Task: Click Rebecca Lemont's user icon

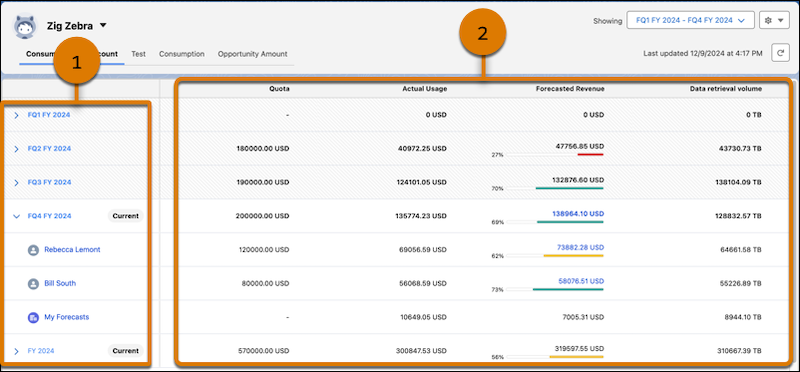Action: point(33,250)
